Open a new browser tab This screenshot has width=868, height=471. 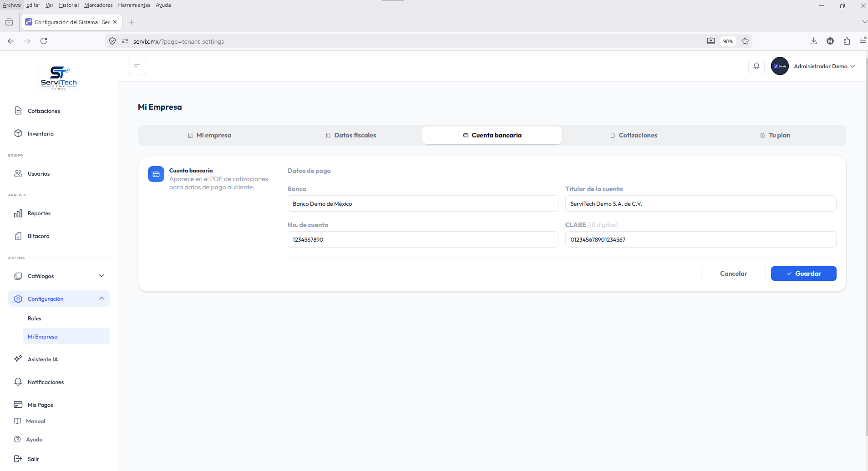pos(132,22)
